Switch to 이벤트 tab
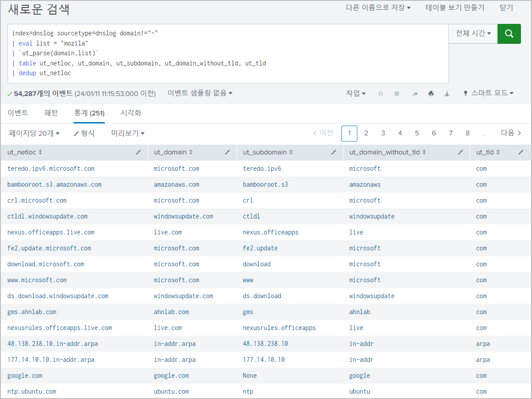The height and width of the screenshot is (399, 532). pos(18,113)
